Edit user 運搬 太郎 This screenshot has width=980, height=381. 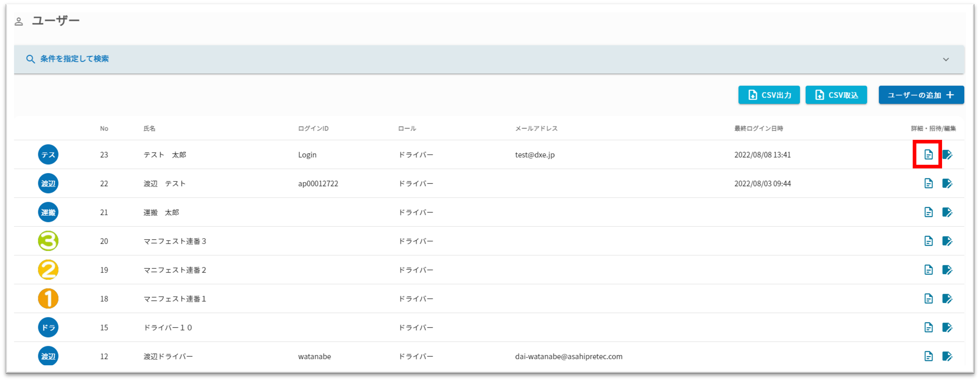tap(947, 212)
